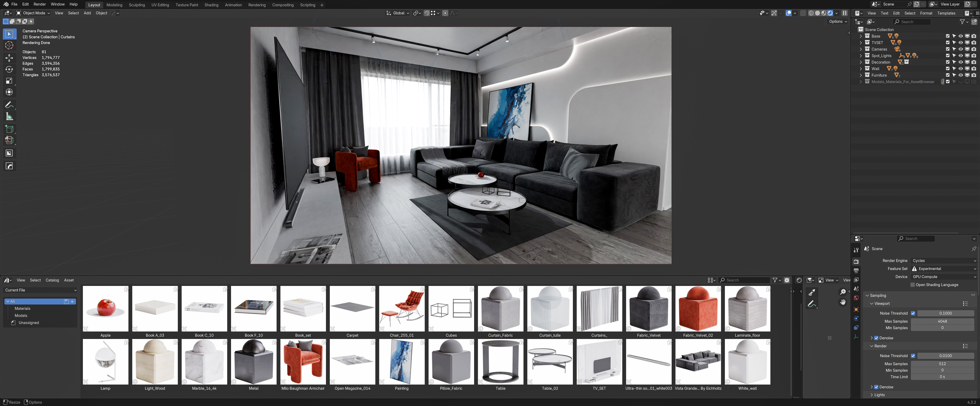Select the Milo Baughman Armchair asset thumbnail
Screen dimensions: 980x406
click(x=303, y=362)
